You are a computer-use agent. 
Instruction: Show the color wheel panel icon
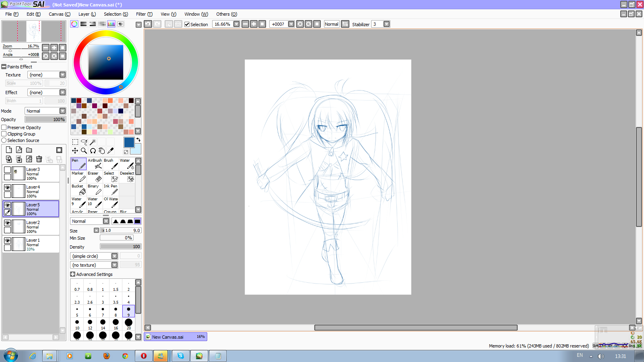[x=74, y=24]
